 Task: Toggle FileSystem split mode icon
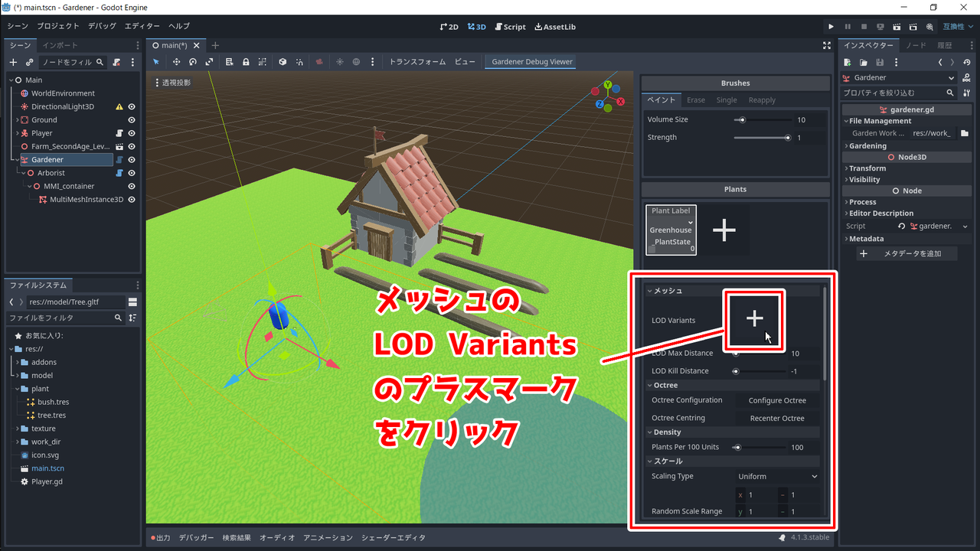tap(132, 302)
